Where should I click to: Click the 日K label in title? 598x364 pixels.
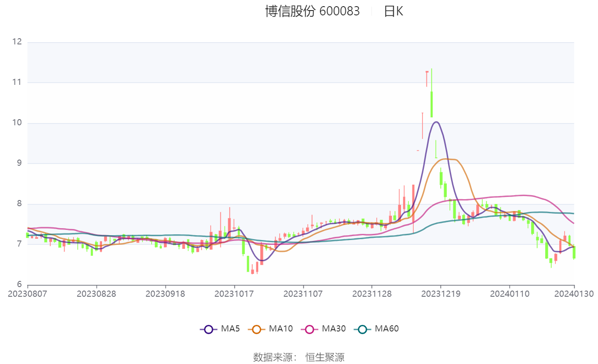[x=393, y=11]
